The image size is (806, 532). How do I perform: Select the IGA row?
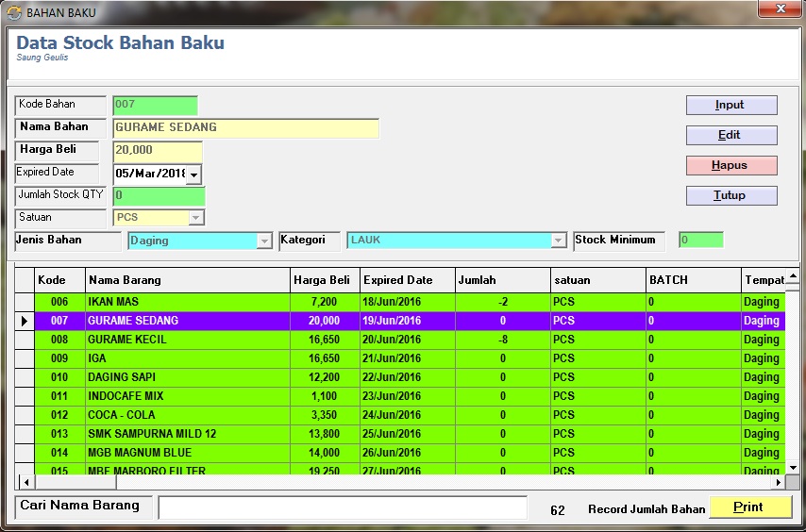(410, 359)
